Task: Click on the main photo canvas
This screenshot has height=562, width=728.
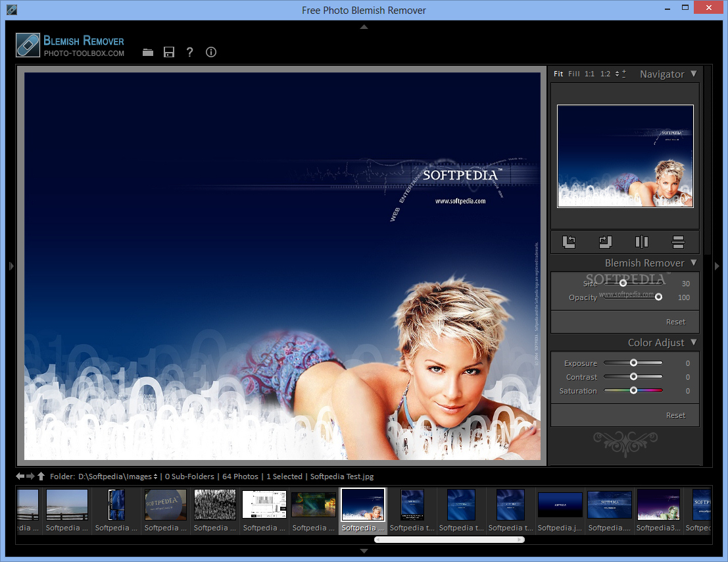Action: (282, 266)
